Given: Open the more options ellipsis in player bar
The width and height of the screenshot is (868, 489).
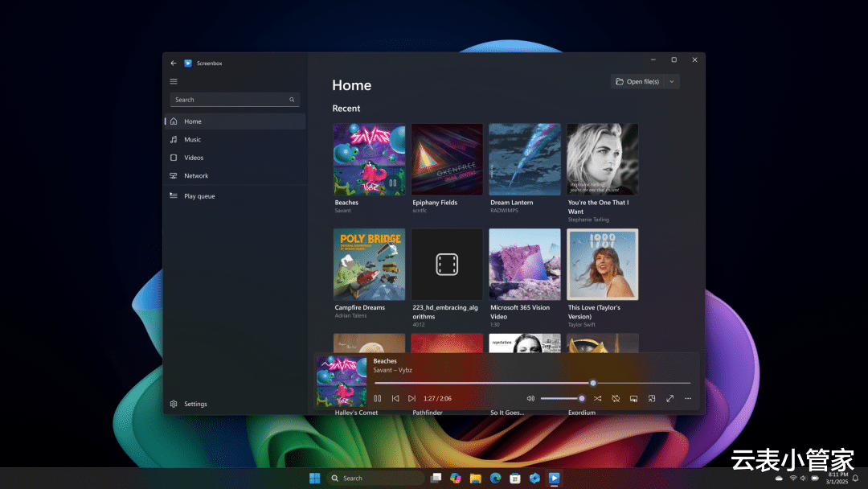Looking at the screenshot, I should click(688, 398).
